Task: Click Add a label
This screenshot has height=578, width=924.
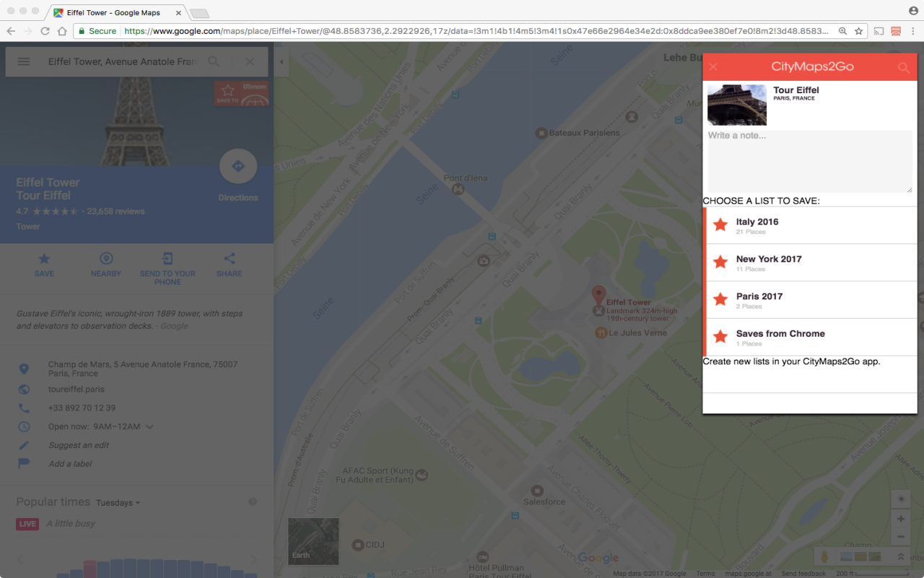Action: (x=70, y=464)
